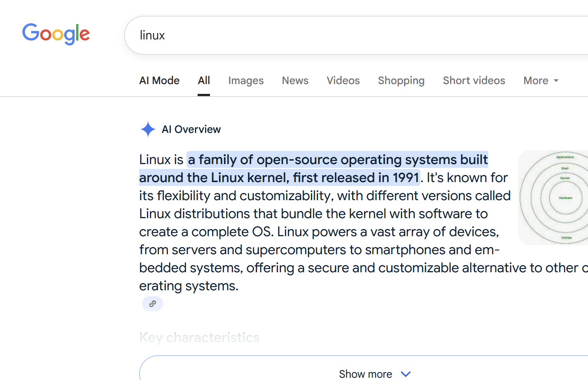Screen dimensions: 588x380
Task: Open the More dropdown arrow
Action: (556, 81)
